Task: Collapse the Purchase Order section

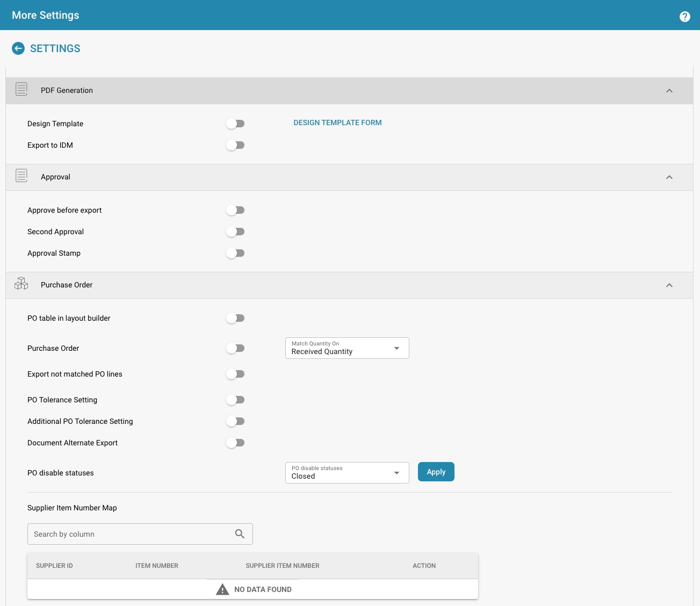Action: click(669, 285)
